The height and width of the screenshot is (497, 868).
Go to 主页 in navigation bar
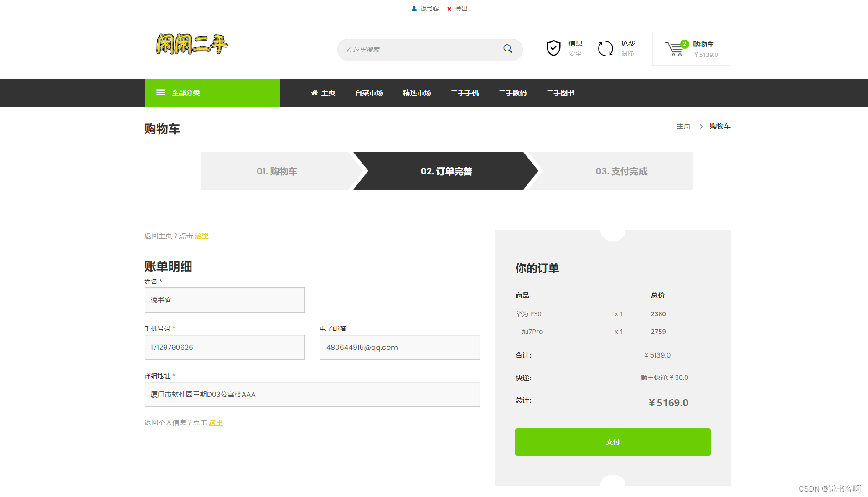(328, 93)
